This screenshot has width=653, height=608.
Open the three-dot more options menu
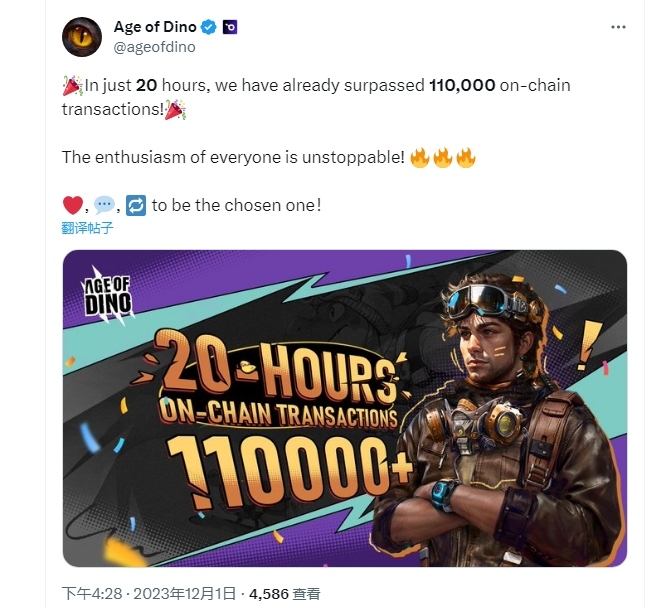click(618, 27)
